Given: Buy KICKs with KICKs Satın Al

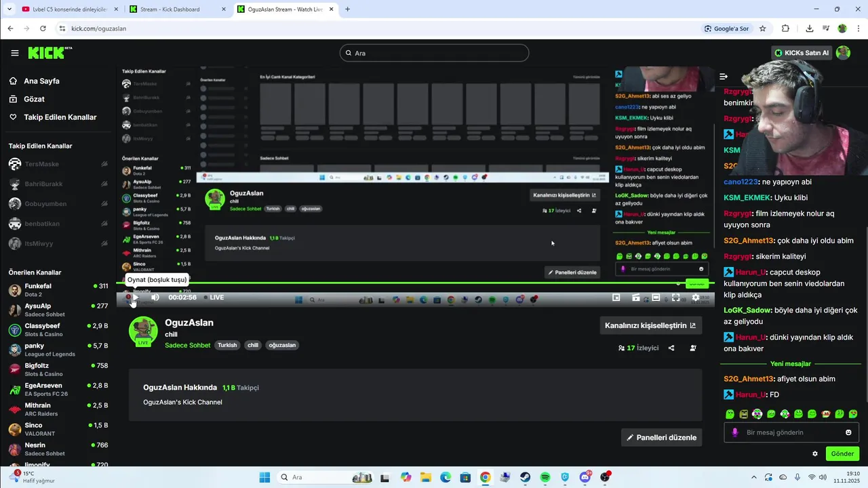Looking at the screenshot, I should 802,53.
